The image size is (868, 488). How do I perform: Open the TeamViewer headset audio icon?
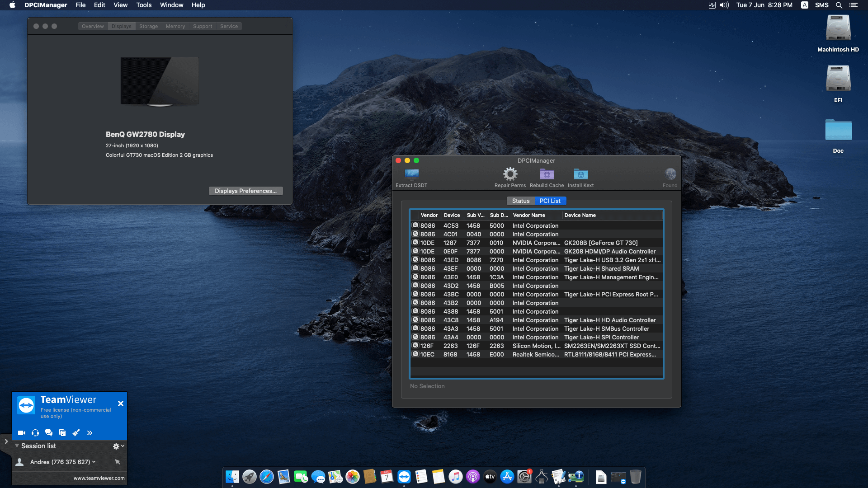(35, 432)
